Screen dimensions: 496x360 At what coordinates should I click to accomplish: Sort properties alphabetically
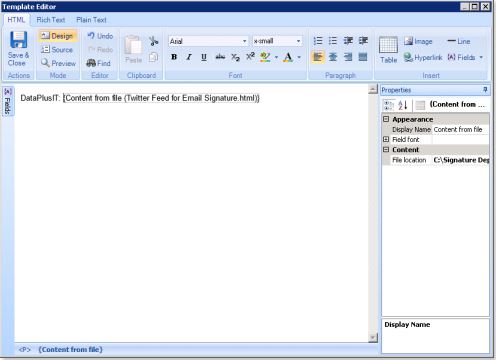click(403, 105)
